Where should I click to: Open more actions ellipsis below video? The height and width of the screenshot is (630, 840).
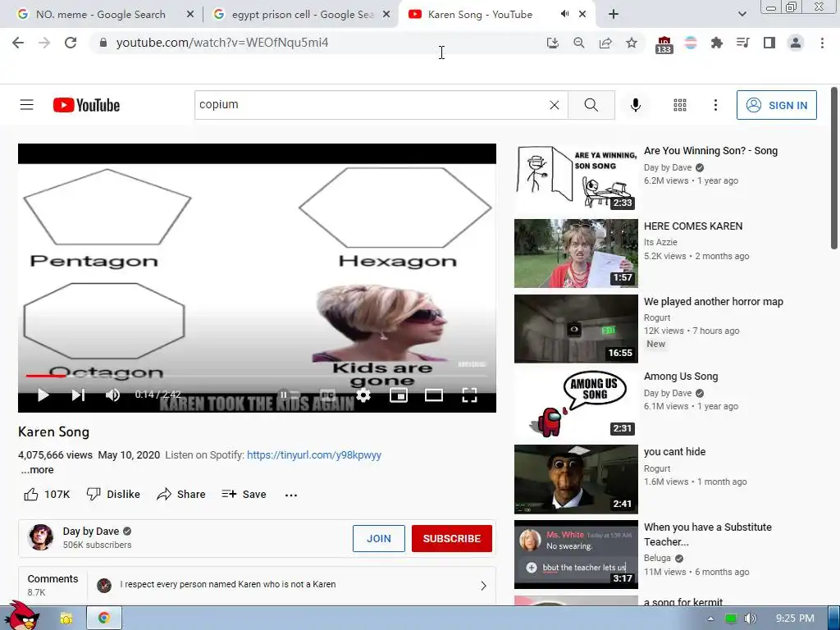(291, 495)
